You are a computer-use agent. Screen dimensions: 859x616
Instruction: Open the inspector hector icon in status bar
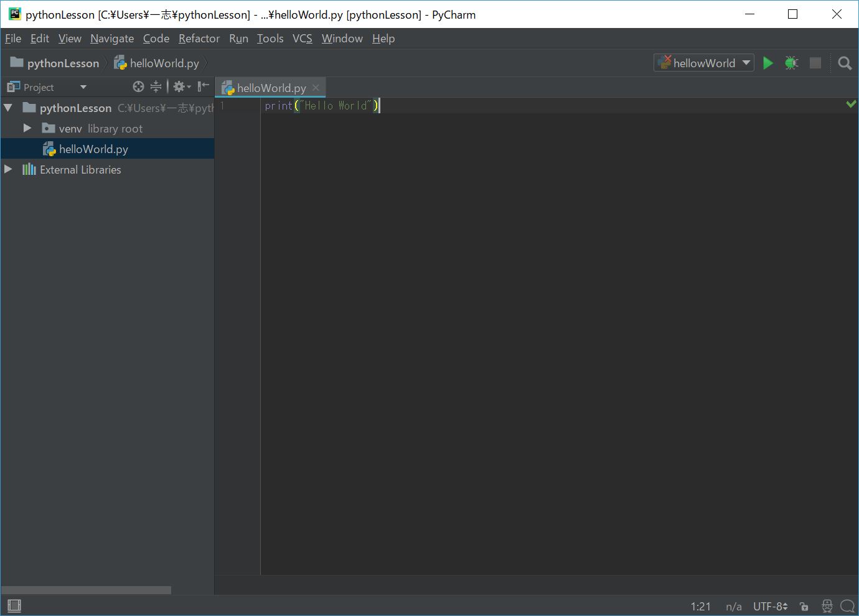coord(827,606)
